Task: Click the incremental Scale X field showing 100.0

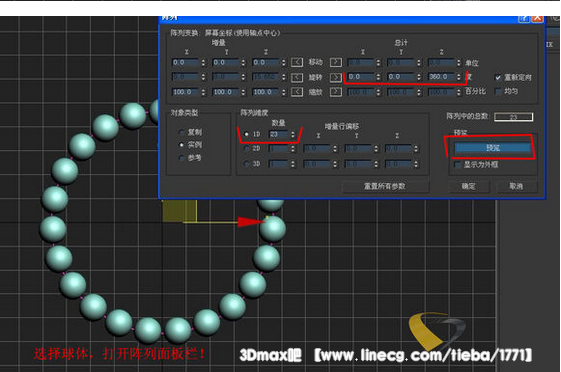Action: click(x=185, y=92)
